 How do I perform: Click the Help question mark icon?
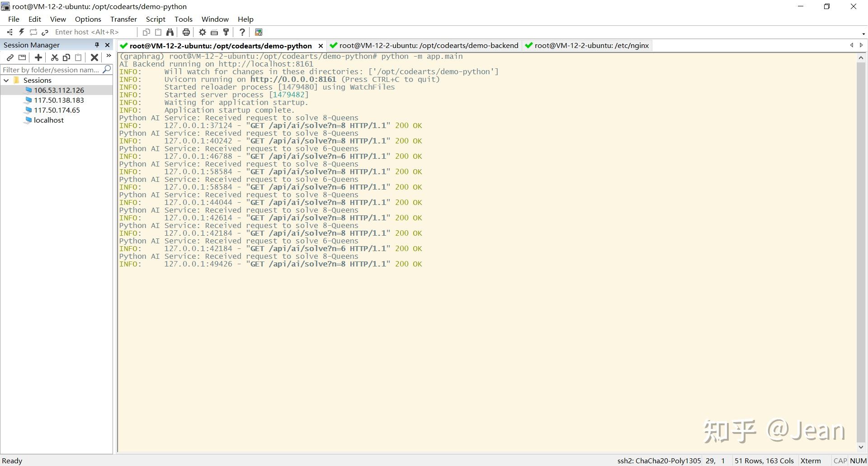pyautogui.click(x=242, y=32)
